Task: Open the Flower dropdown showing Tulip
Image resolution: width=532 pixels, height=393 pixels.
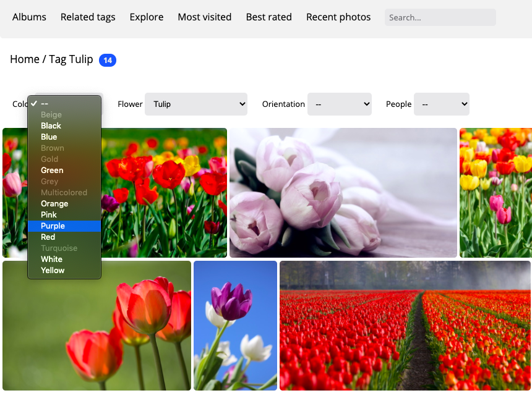Action: [x=196, y=104]
